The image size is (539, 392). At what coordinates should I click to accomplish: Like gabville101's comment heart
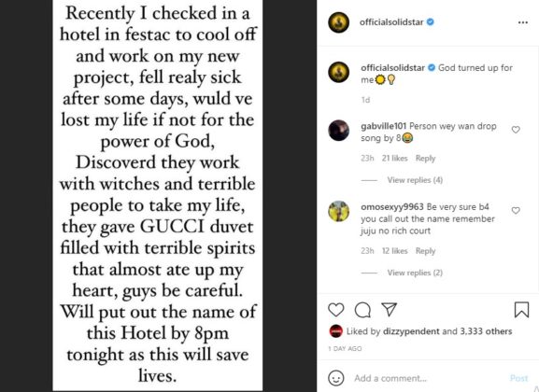point(516,130)
